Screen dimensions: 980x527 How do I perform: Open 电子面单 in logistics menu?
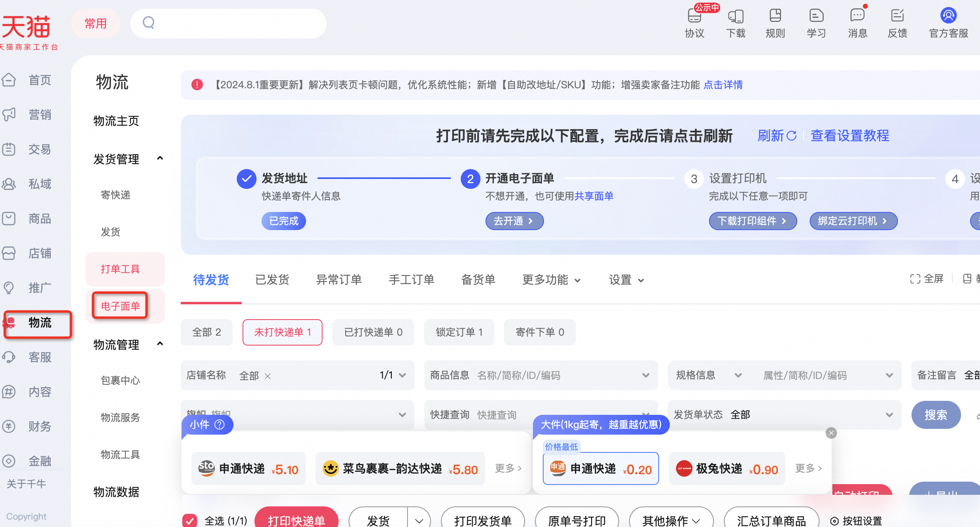[120, 306]
